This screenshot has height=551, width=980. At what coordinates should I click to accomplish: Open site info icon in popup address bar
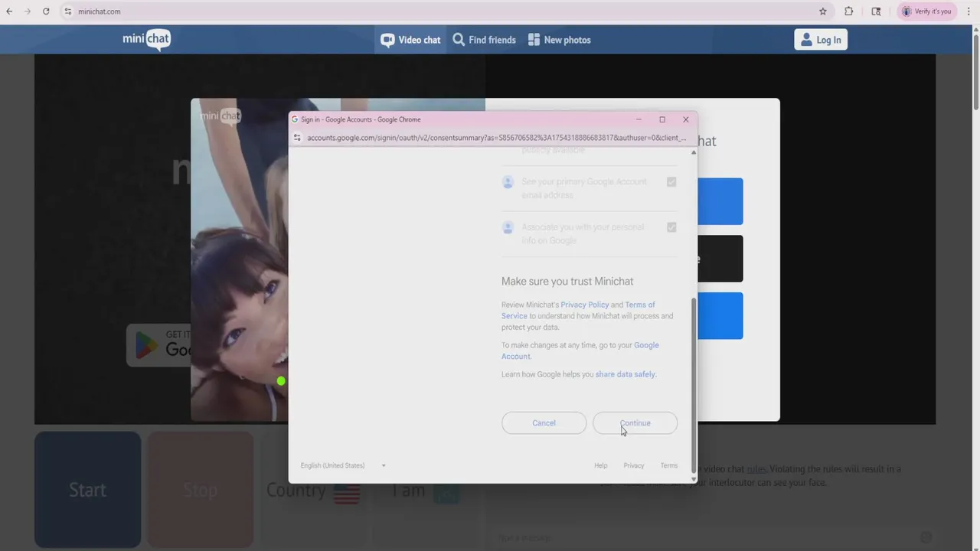tap(297, 138)
